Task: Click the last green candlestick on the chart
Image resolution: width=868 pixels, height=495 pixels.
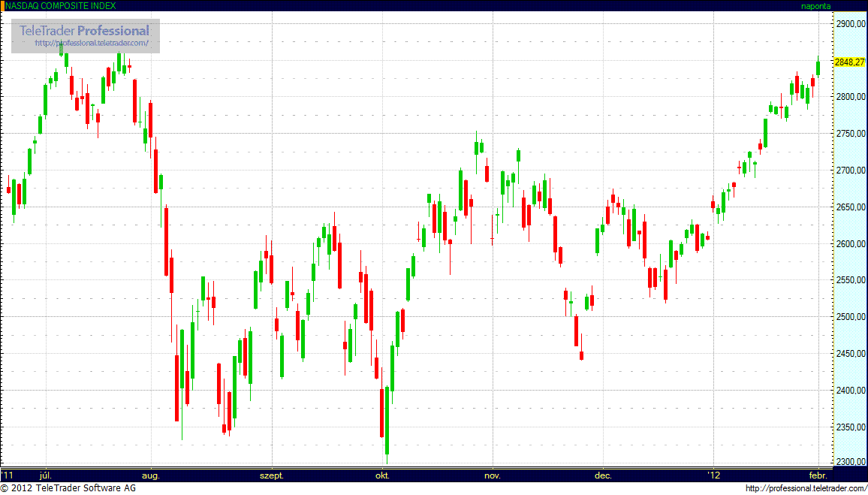Action: [818, 68]
